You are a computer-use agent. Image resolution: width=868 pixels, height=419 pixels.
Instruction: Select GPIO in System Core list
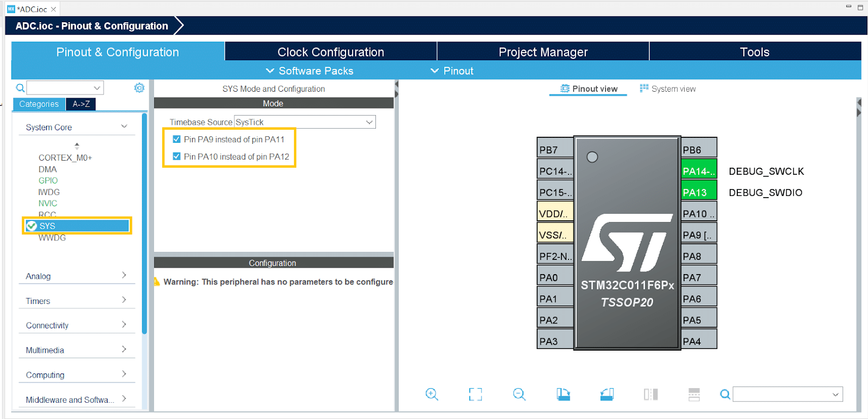[x=48, y=181]
